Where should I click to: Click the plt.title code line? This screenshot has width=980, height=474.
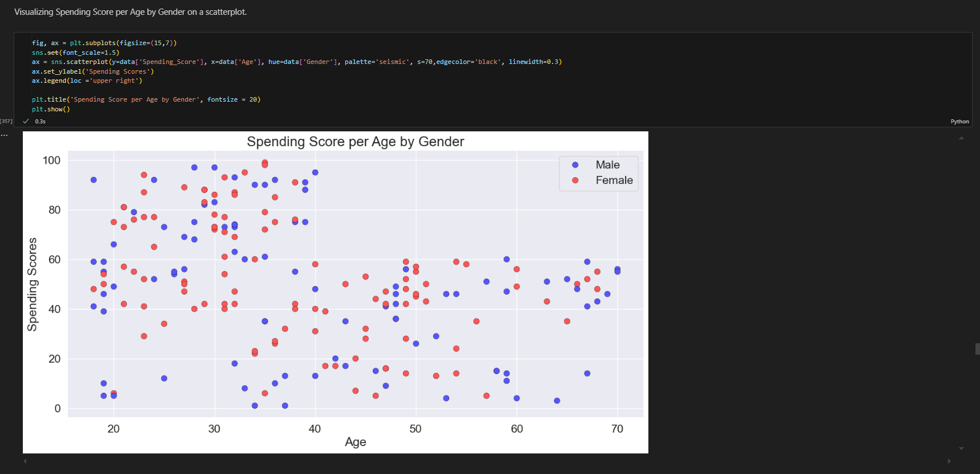(146, 99)
